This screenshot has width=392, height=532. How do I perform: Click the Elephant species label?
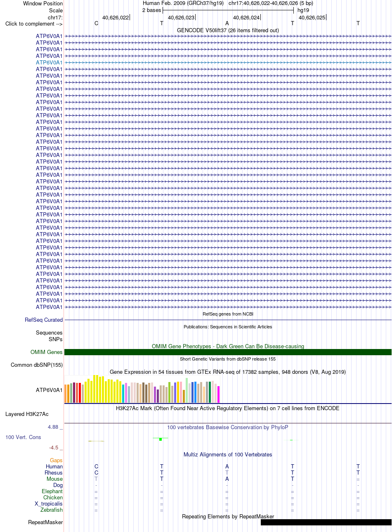(x=52, y=492)
